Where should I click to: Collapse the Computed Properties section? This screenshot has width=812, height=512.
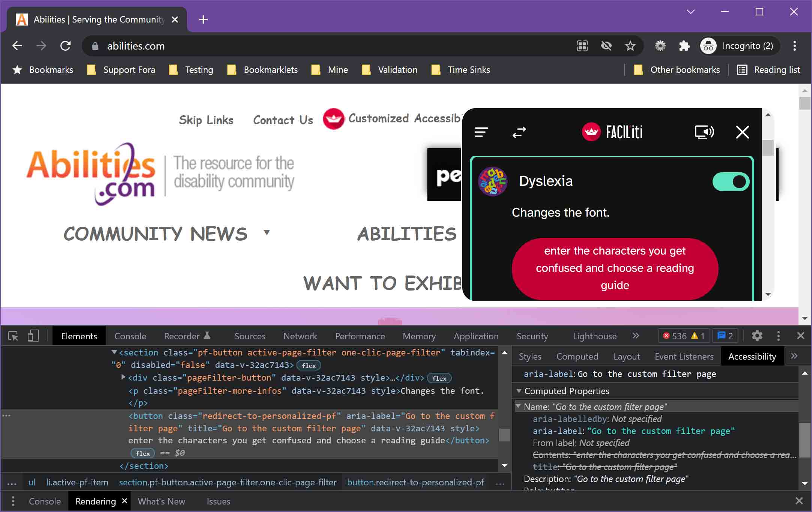coord(519,391)
